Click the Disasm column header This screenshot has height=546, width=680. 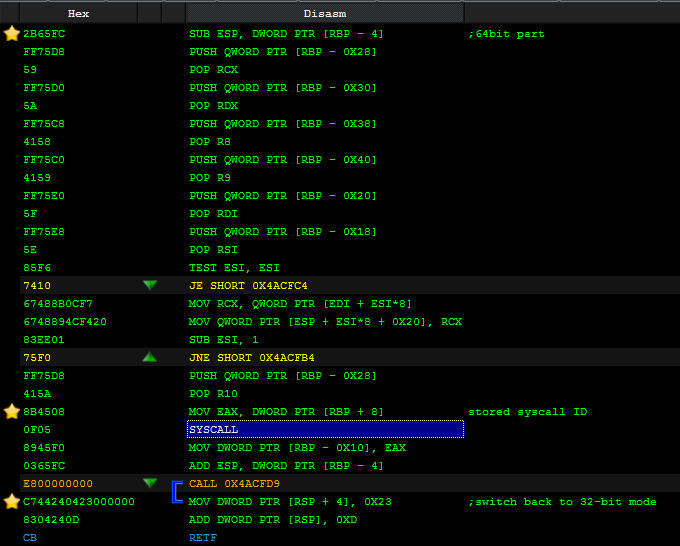coord(324,14)
